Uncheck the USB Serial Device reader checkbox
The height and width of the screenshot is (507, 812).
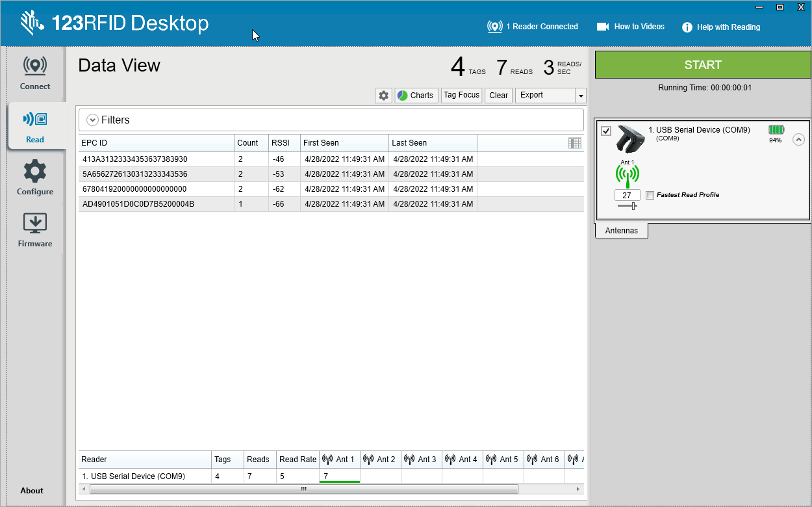pyautogui.click(x=606, y=131)
